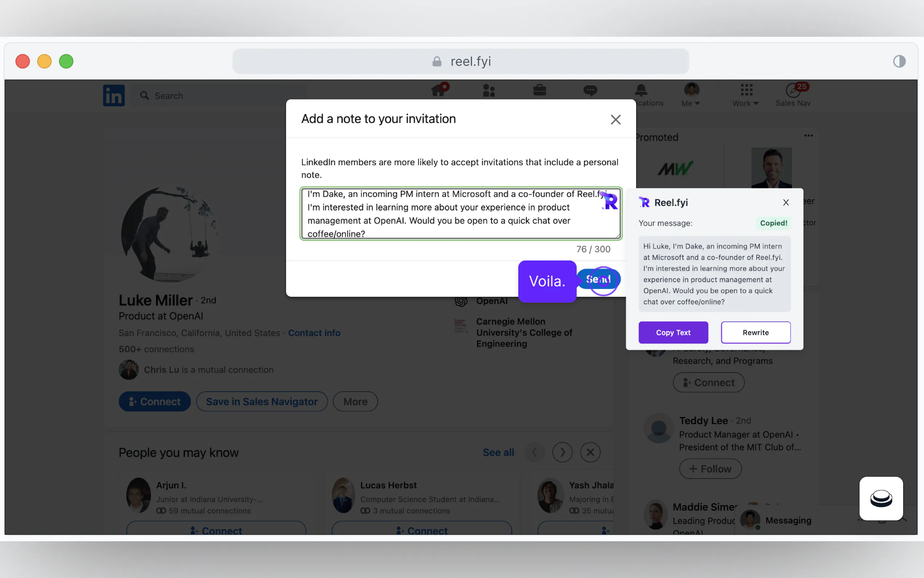Open the Notifications bell icon
Viewport: 924px width, 578px height.
tap(641, 91)
